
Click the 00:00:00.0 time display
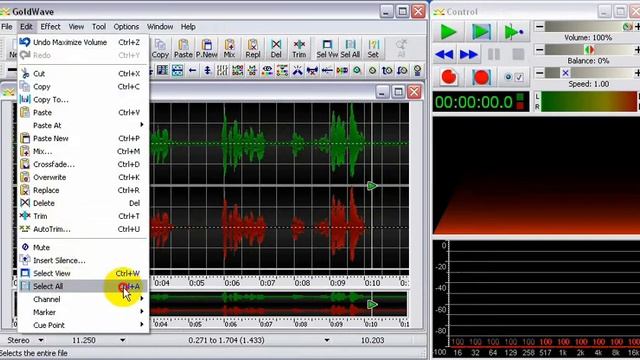[x=480, y=102]
